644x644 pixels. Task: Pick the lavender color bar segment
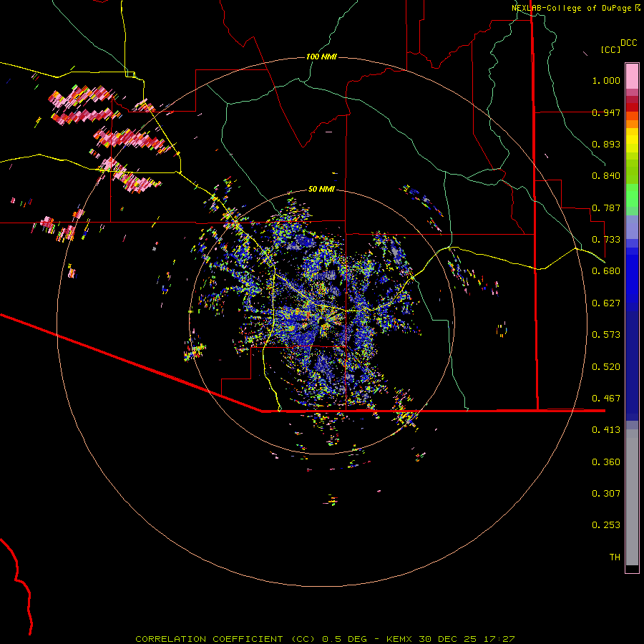pos(632,227)
